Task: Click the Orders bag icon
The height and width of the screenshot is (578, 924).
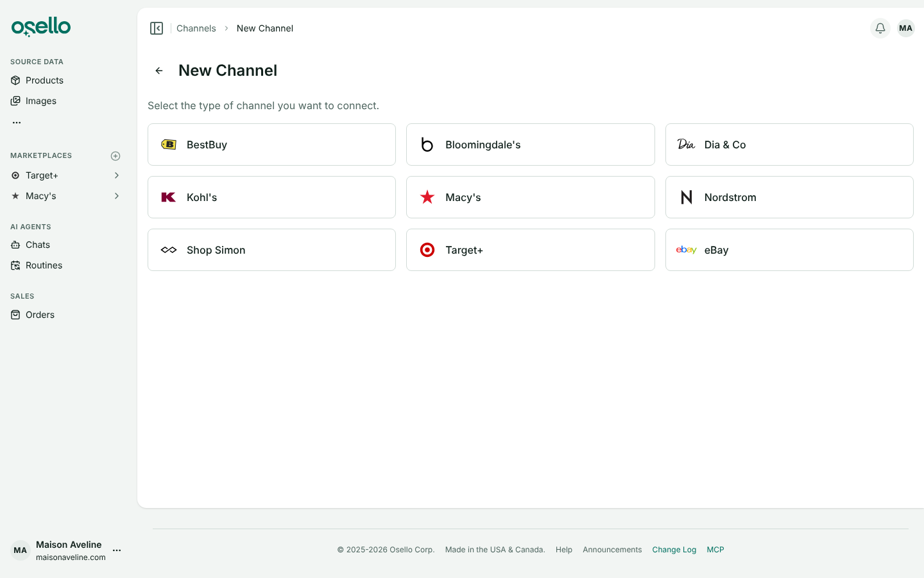Action: pos(15,315)
